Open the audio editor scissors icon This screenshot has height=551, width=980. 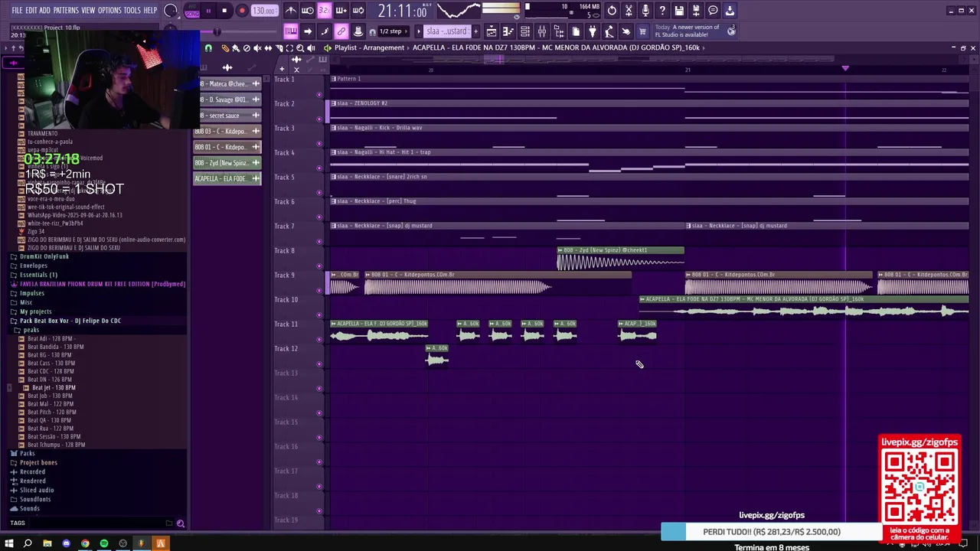(x=629, y=11)
